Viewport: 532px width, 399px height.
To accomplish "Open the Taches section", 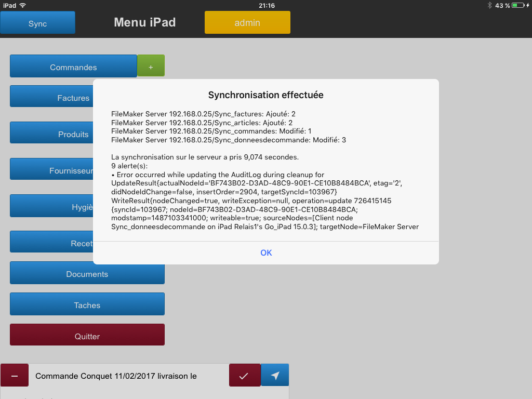I will [x=87, y=304].
